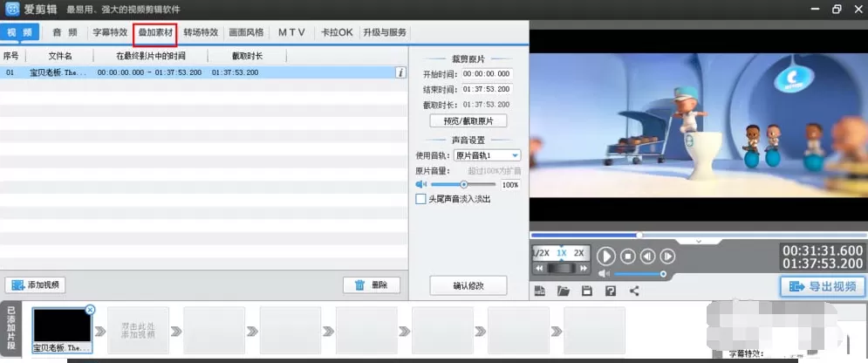Click the 结束时间 input field

488,89
